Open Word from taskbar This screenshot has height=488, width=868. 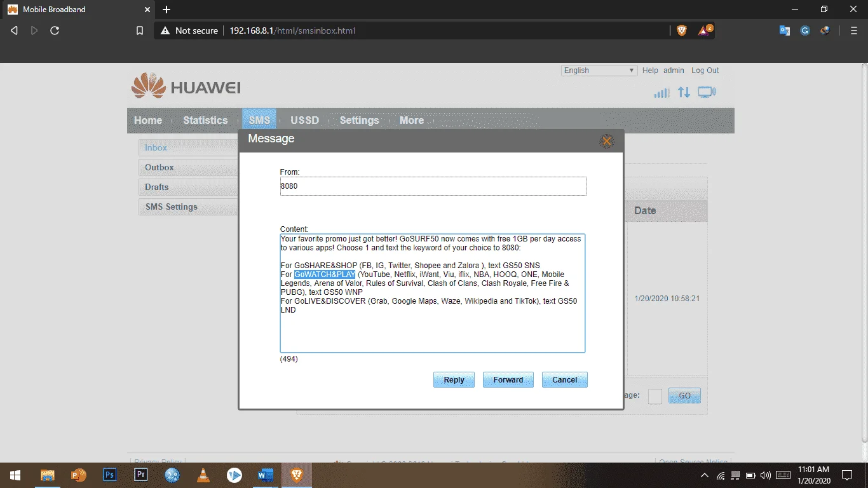coord(266,475)
